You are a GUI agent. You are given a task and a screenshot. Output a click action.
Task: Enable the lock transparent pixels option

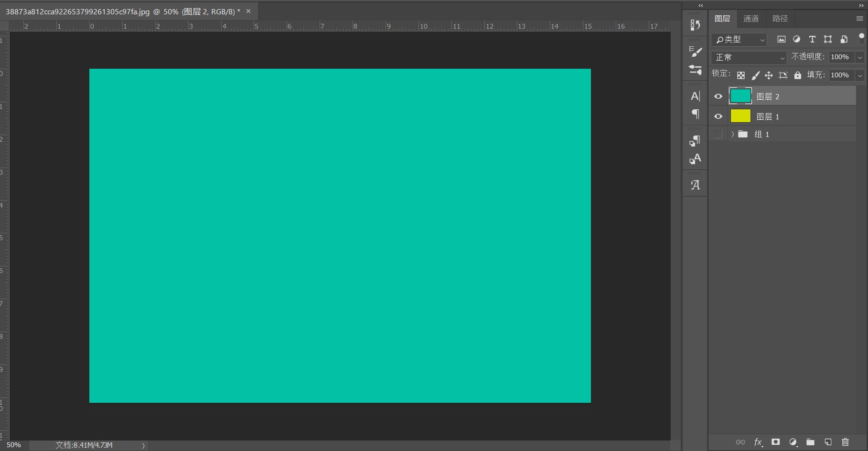[x=741, y=75]
